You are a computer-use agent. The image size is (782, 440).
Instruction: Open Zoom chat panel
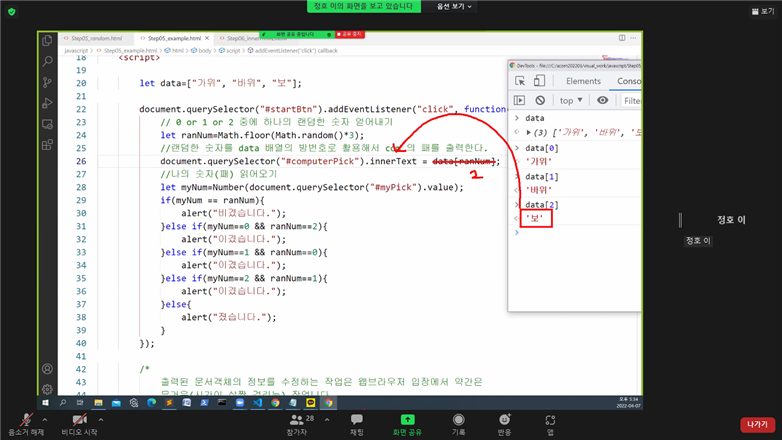357,425
